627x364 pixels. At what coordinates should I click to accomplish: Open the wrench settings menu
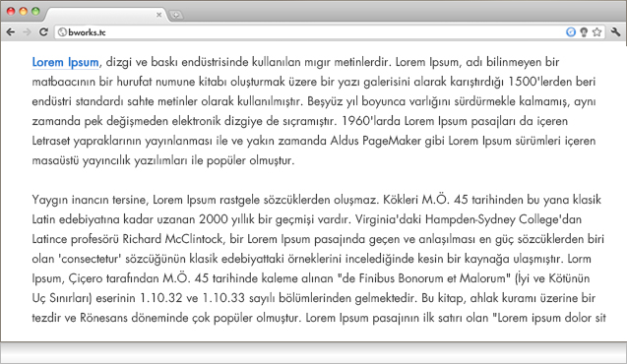(616, 31)
